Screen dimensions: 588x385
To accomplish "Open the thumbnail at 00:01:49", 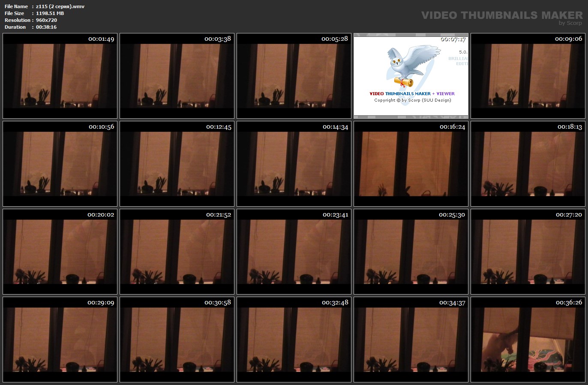I will 60,76.
